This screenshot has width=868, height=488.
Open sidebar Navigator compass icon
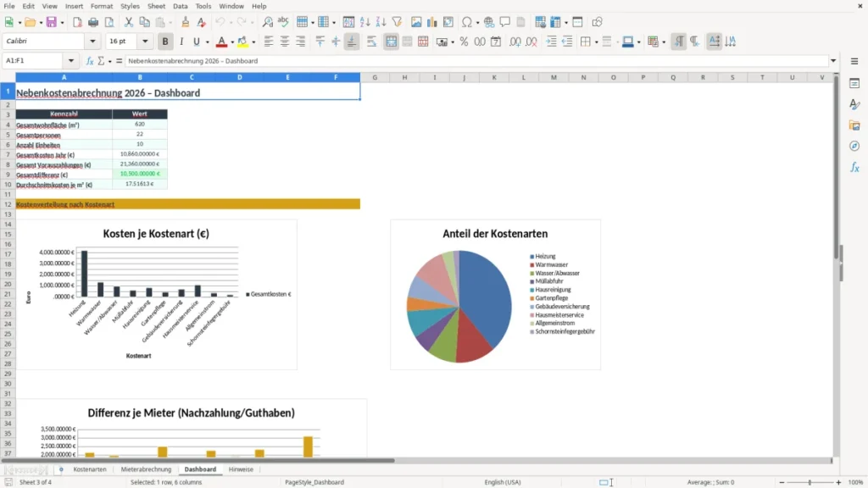854,146
